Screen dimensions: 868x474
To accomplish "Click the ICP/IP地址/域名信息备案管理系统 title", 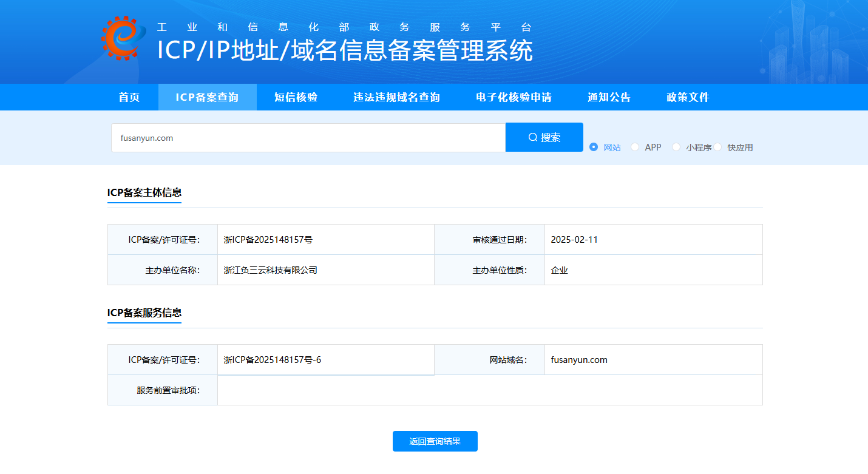I will 345,50.
